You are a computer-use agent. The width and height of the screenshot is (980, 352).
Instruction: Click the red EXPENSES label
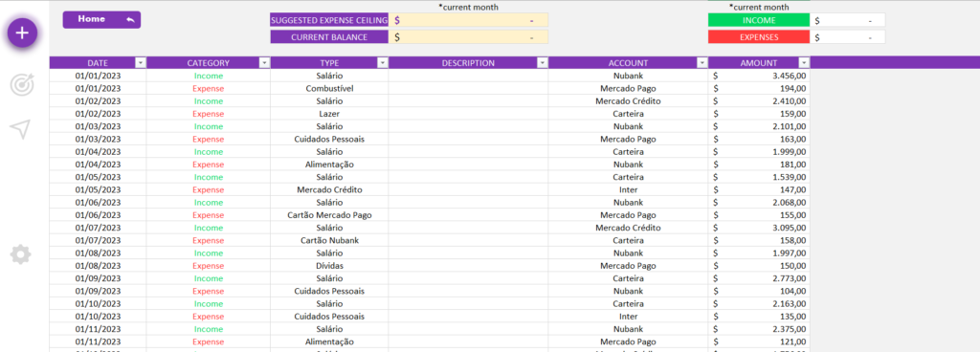click(759, 36)
